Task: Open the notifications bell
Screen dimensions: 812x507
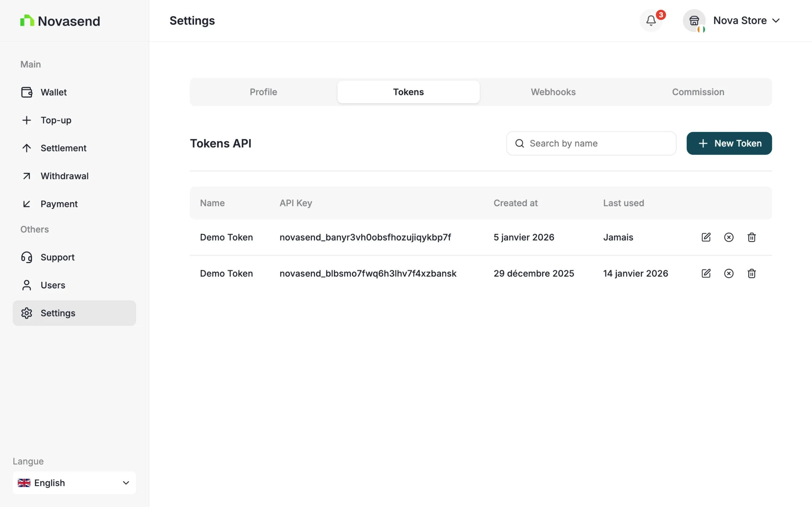Action: 651,20
